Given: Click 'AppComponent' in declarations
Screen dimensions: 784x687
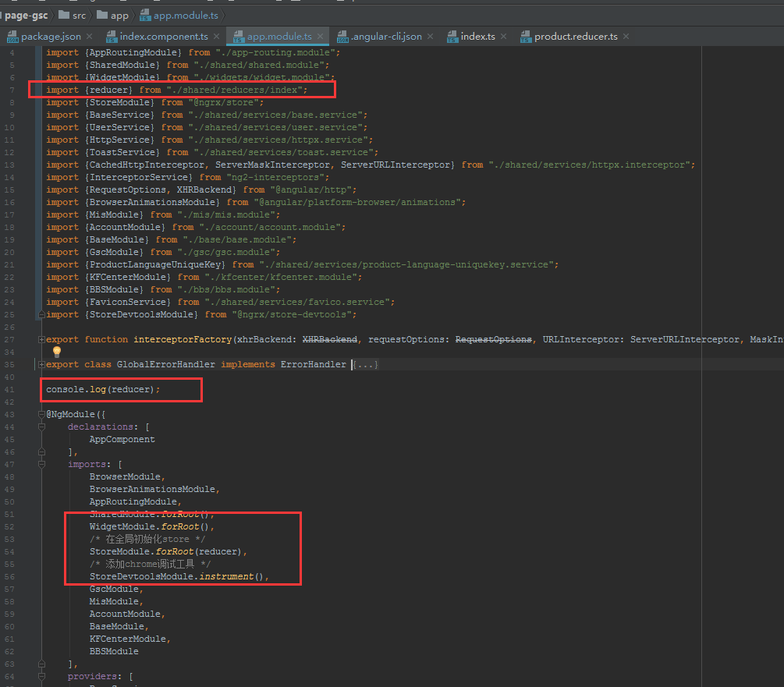Looking at the screenshot, I should (122, 439).
